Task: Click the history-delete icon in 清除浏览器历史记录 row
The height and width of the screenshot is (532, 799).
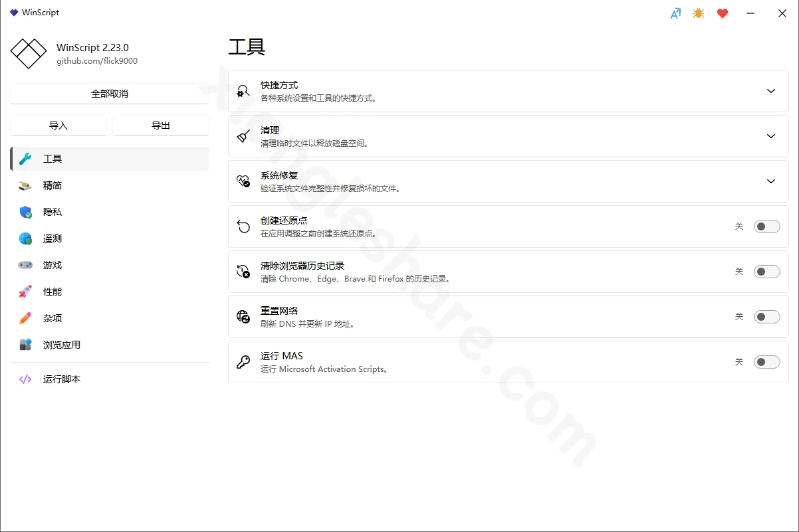Action: [243, 272]
